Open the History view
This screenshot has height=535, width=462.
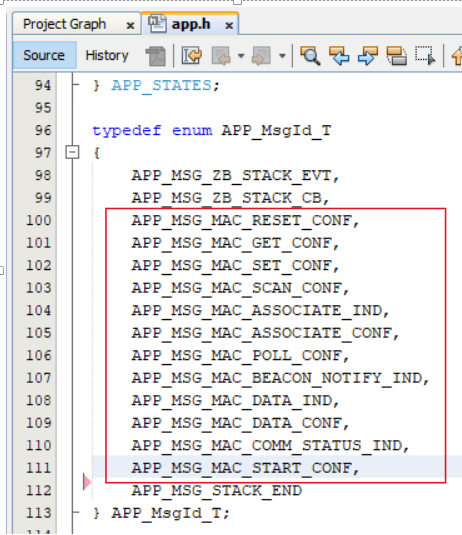(107, 55)
